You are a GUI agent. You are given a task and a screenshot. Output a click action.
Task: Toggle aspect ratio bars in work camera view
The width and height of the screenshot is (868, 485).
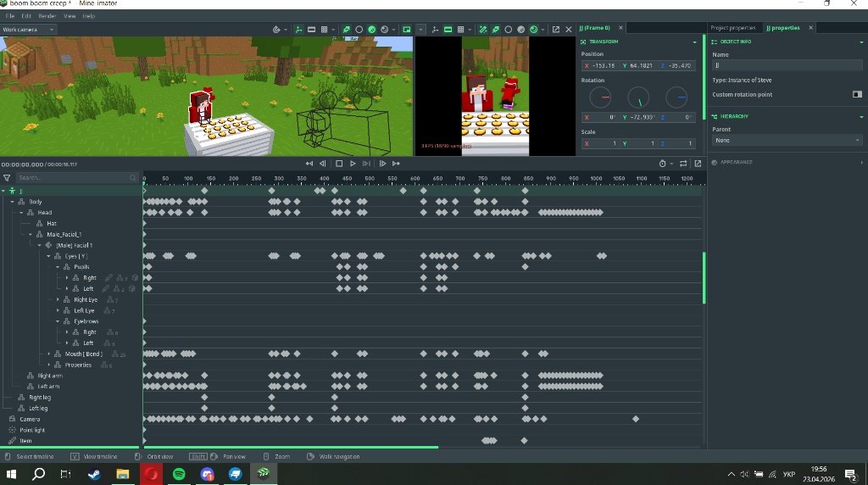[x=312, y=30]
